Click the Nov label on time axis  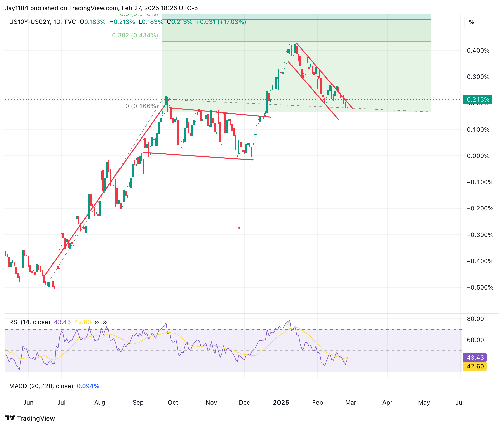point(211,403)
